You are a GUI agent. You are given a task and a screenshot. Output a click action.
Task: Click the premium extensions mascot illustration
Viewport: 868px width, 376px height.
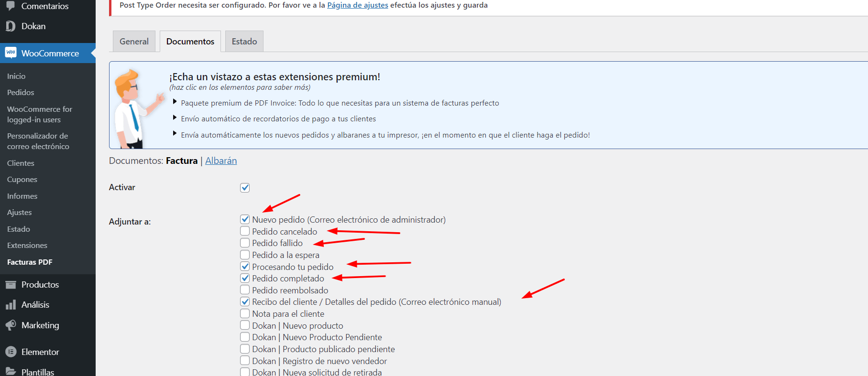138,108
